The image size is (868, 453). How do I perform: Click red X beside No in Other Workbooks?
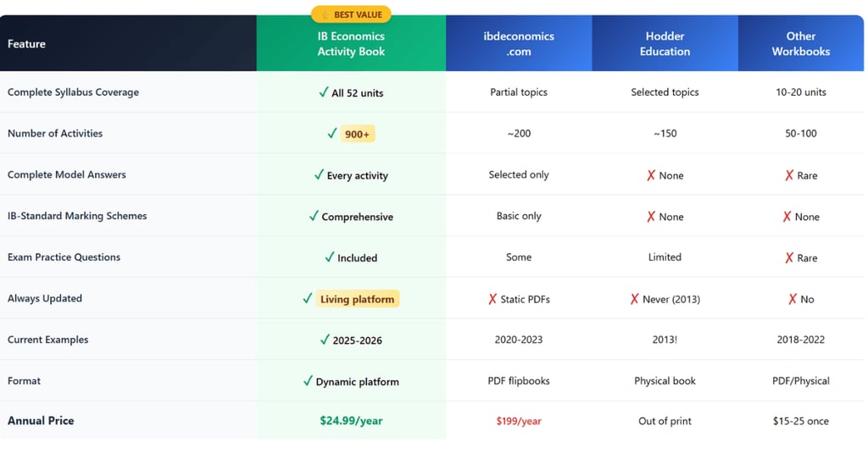pyautogui.click(x=793, y=299)
